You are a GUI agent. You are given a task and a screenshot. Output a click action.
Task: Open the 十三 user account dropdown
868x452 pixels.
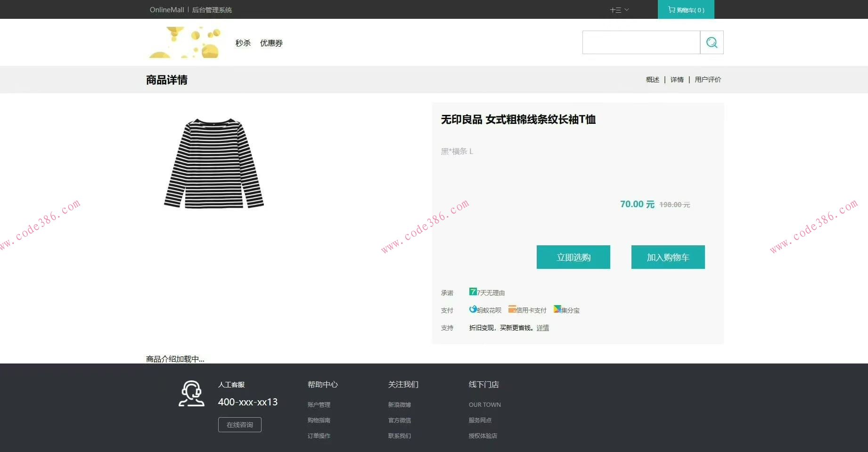click(x=618, y=9)
